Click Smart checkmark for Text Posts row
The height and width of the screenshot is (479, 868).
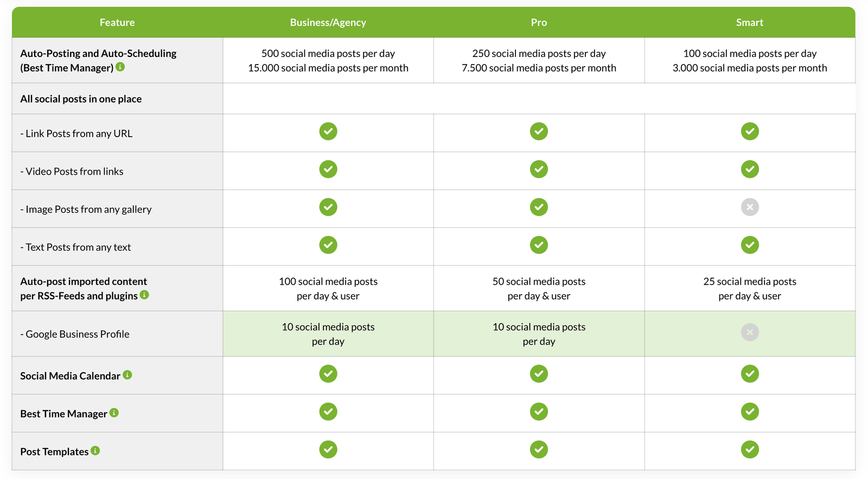pyautogui.click(x=750, y=245)
